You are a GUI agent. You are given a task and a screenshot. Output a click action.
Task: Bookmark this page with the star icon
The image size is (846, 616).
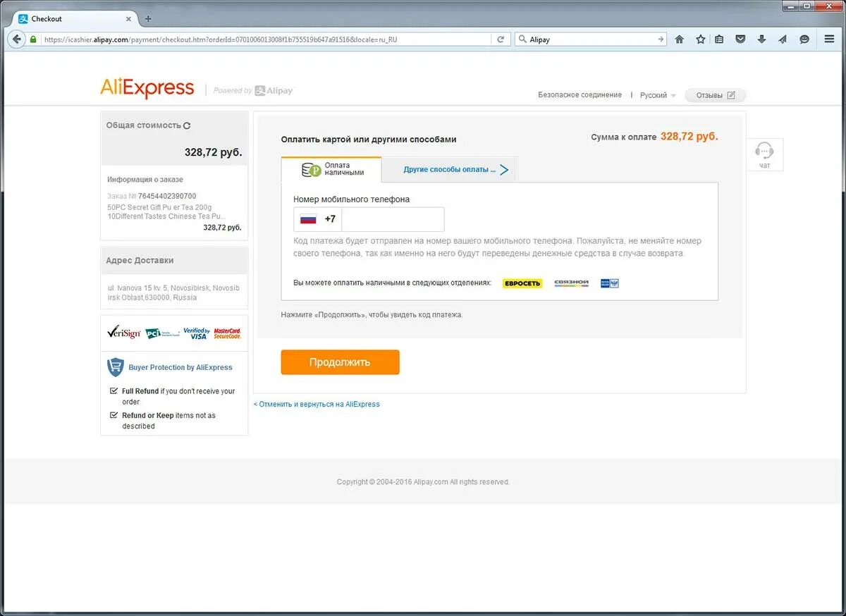(700, 39)
